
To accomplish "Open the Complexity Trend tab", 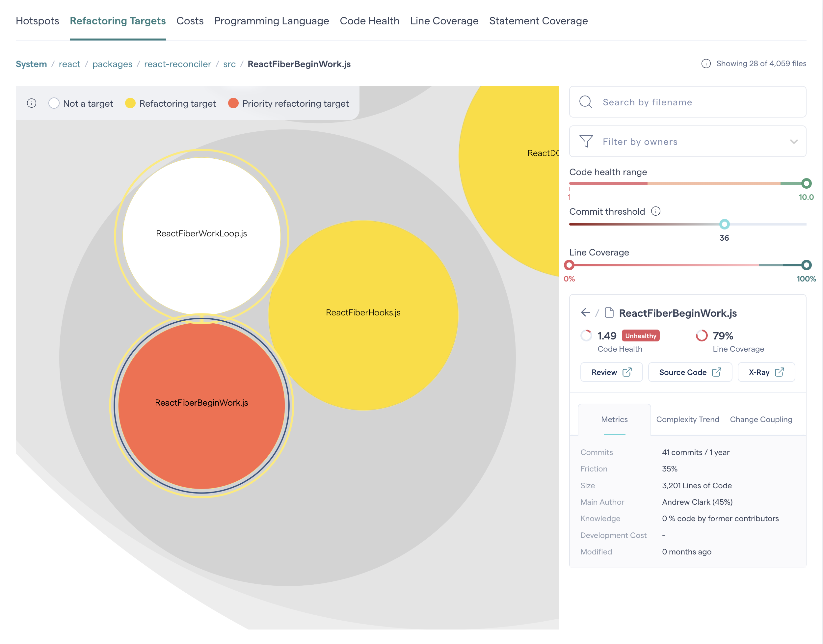I will coord(687,419).
